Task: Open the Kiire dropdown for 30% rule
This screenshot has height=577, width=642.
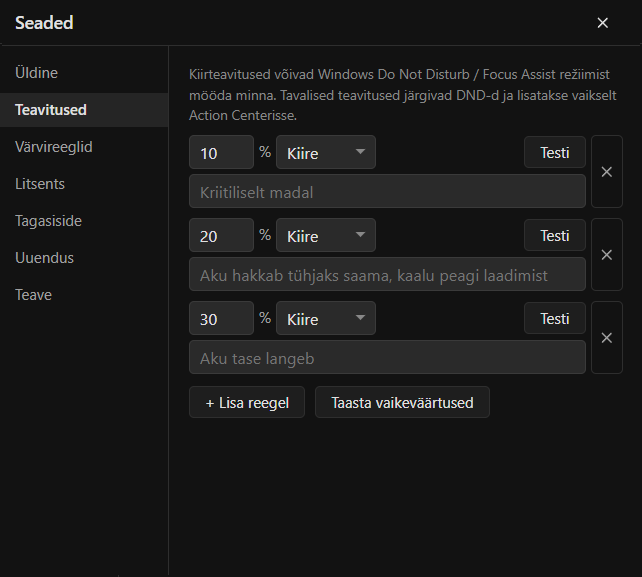Action: point(326,318)
